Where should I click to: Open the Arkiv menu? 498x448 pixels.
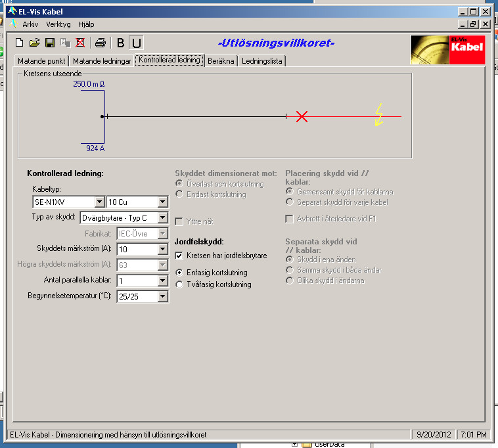(x=30, y=24)
